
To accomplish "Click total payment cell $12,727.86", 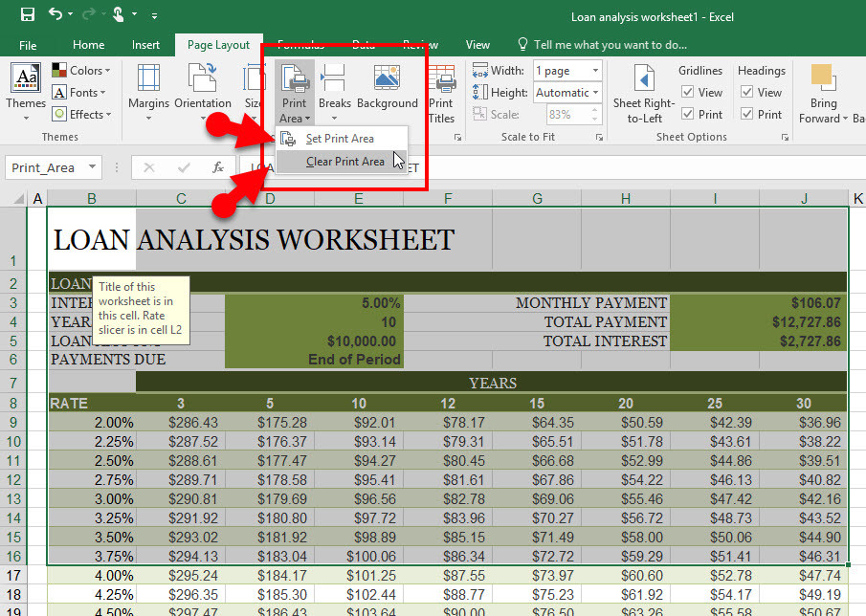I will (x=758, y=321).
